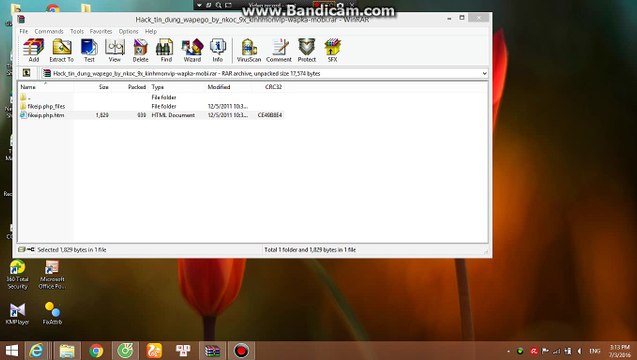This screenshot has width=637, height=360.
Task: Open the Find binoculars tool
Action: 166,50
